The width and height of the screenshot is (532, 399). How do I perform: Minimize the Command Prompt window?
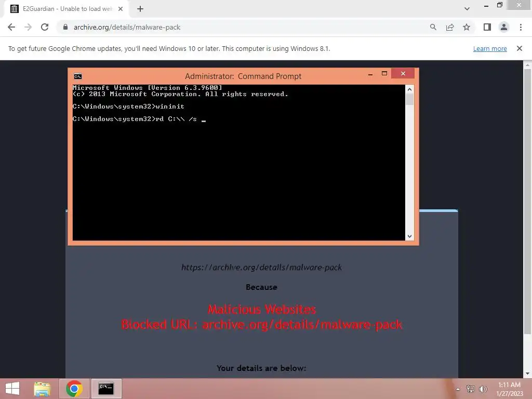370,74
